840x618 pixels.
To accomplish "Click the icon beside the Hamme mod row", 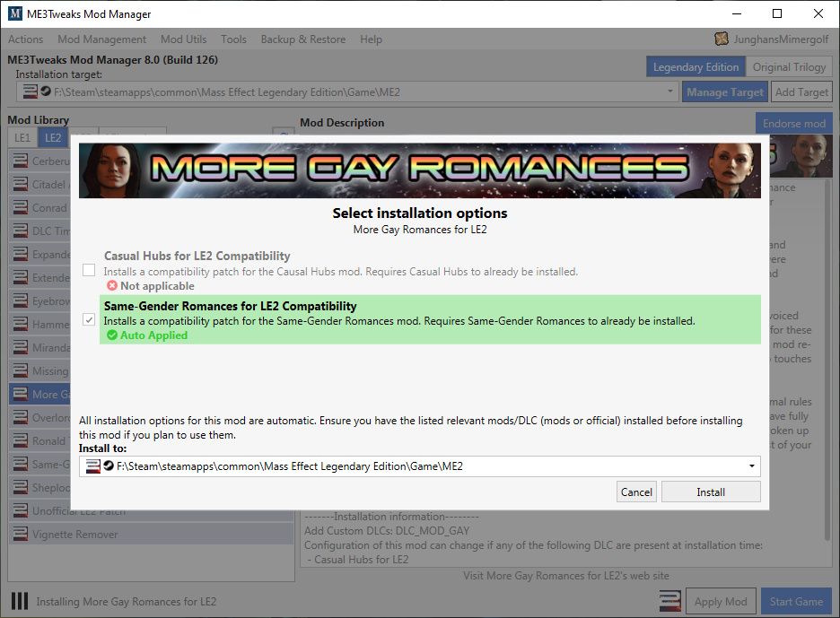I will [x=21, y=324].
